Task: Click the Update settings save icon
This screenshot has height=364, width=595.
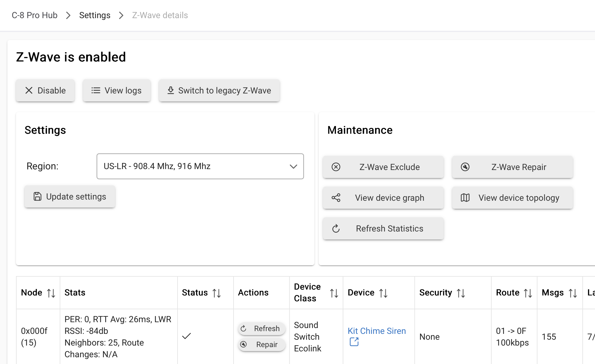Action: [x=38, y=196]
